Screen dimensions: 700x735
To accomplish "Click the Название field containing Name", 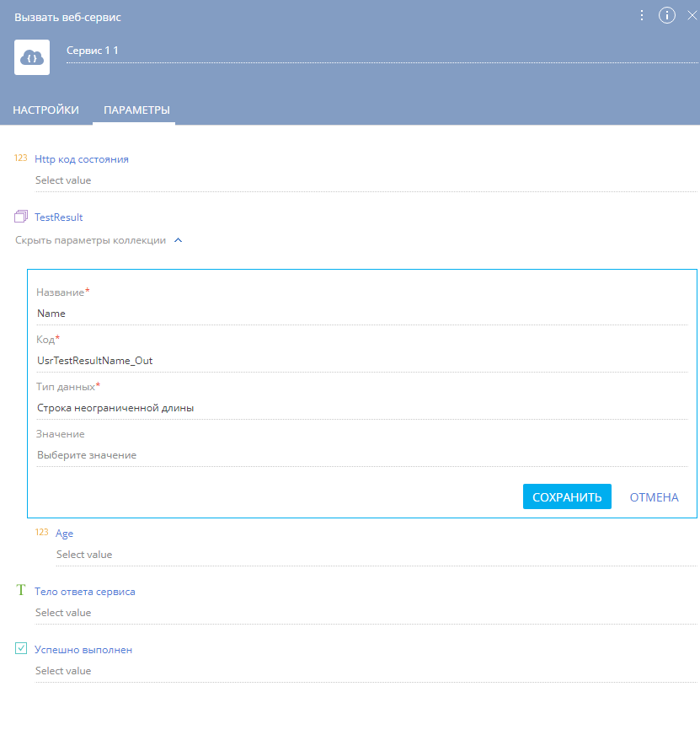I will 362,313.
